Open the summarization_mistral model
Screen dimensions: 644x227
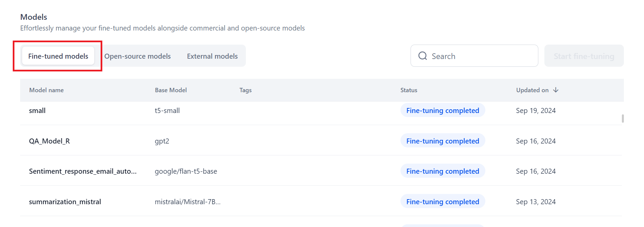pyautogui.click(x=65, y=202)
